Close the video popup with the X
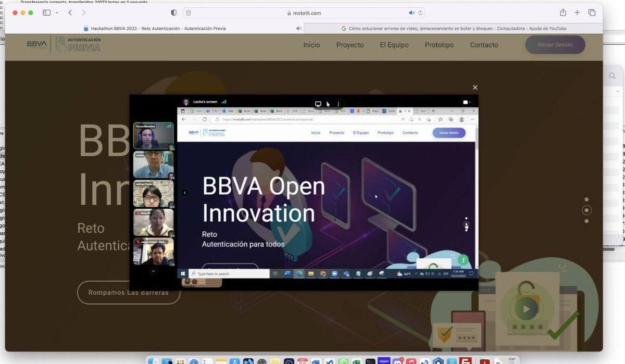The image size is (625, 364). coord(475,87)
